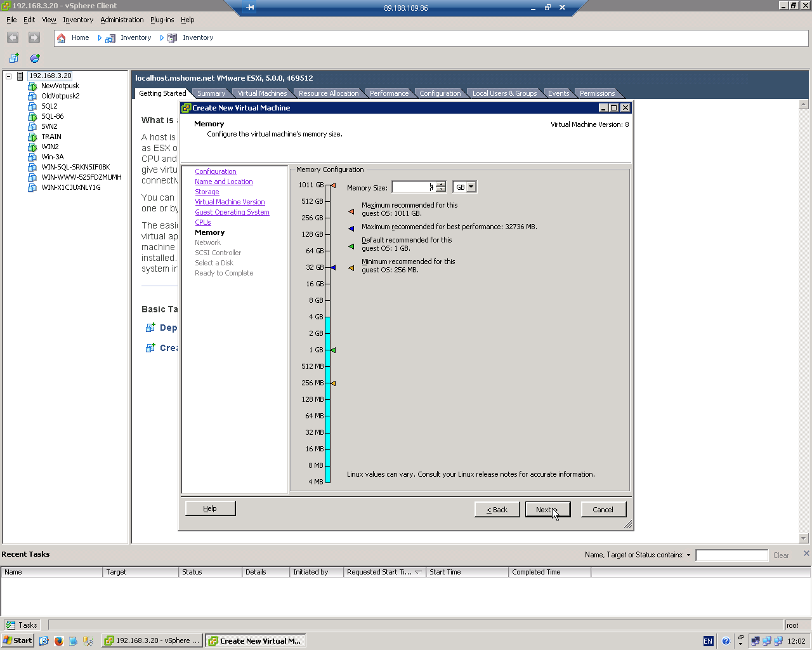
Task: Select the WIN-WWW-52SFDZMUMH virtual machine
Action: tap(81, 177)
